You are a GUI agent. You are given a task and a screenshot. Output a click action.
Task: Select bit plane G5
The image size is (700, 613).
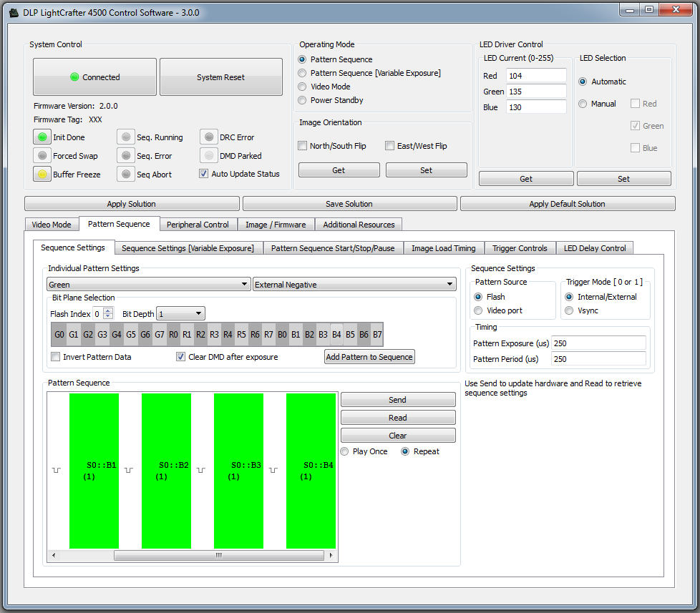click(131, 335)
